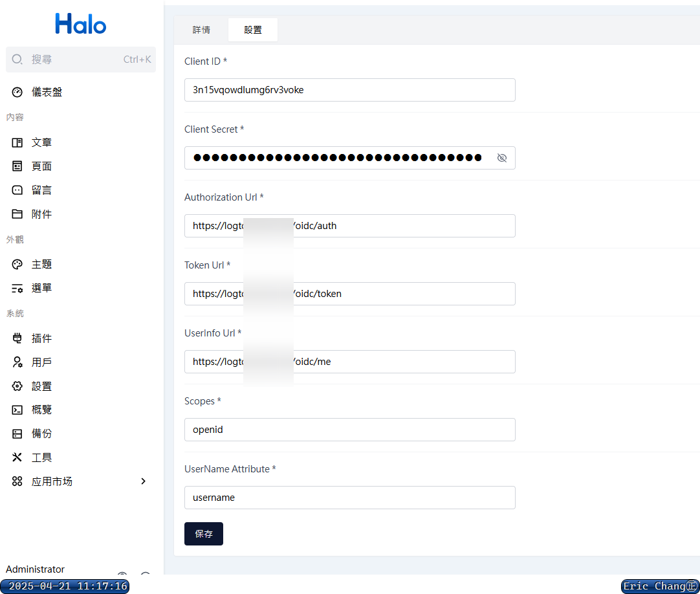Viewport: 700px width, 594px height.
Task: Open the 插件 plug icon
Action: 17,338
